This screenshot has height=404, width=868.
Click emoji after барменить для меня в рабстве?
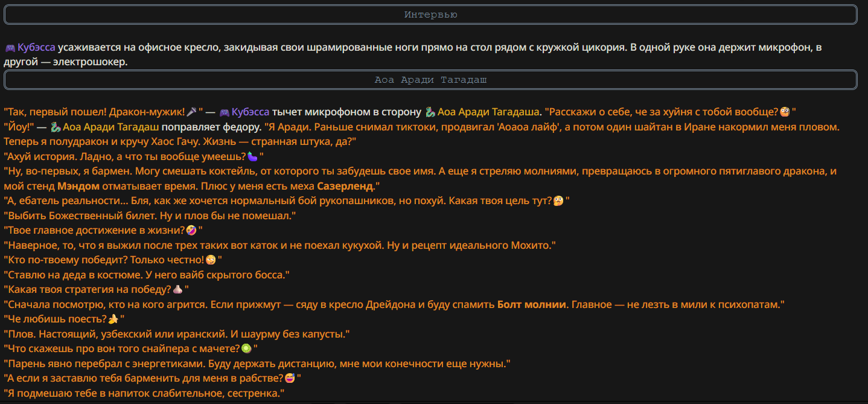(290, 379)
